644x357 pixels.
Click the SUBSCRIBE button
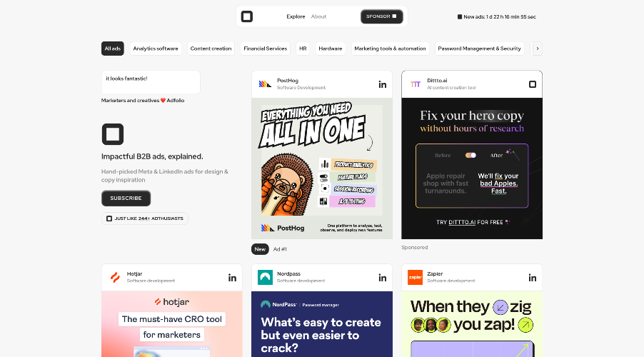[126, 198]
